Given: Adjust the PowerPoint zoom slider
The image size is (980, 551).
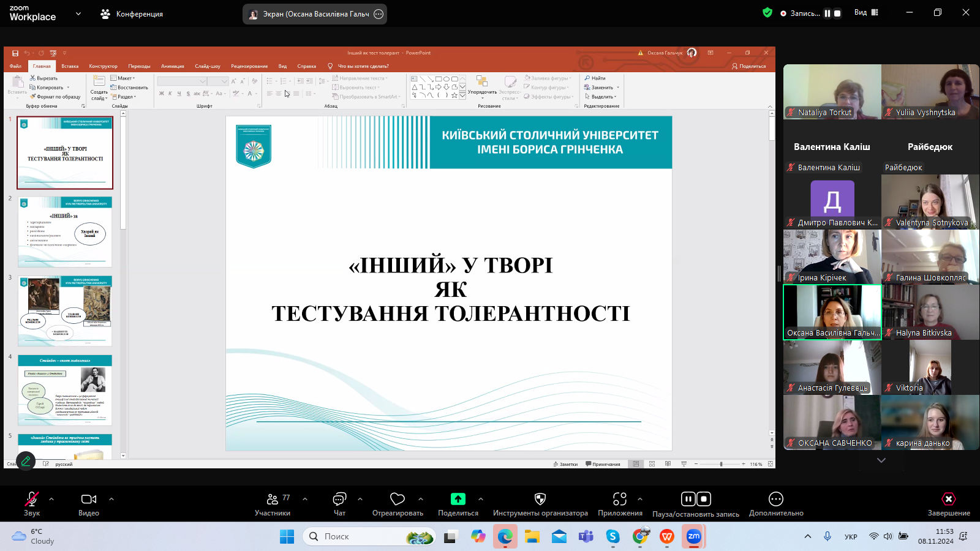Looking at the screenshot, I should click(x=721, y=464).
